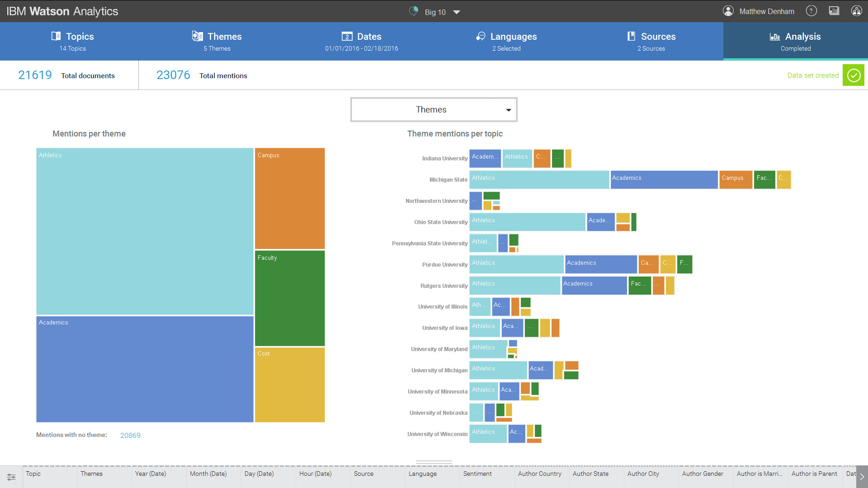The image size is (868, 488).
Task: Click Rutgers University Athletics segment
Action: coord(515,286)
